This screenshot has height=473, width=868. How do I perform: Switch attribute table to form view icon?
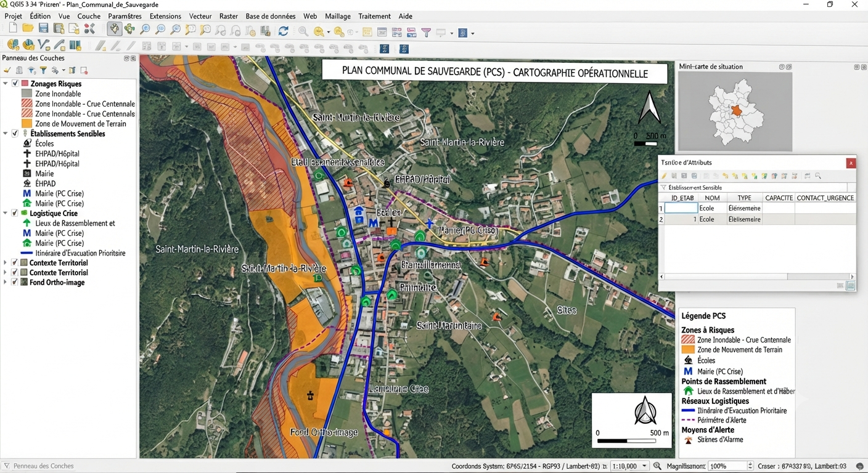pyautogui.click(x=840, y=286)
